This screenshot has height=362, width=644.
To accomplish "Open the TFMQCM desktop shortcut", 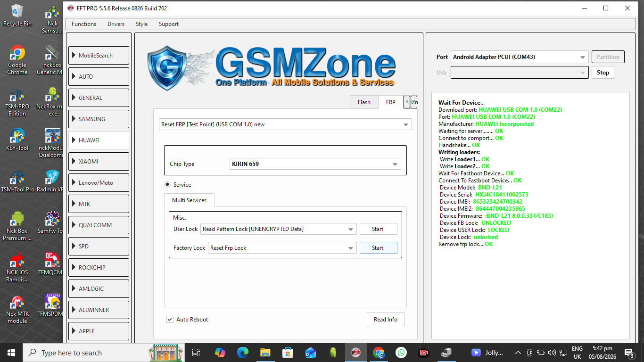I will 50,264.
